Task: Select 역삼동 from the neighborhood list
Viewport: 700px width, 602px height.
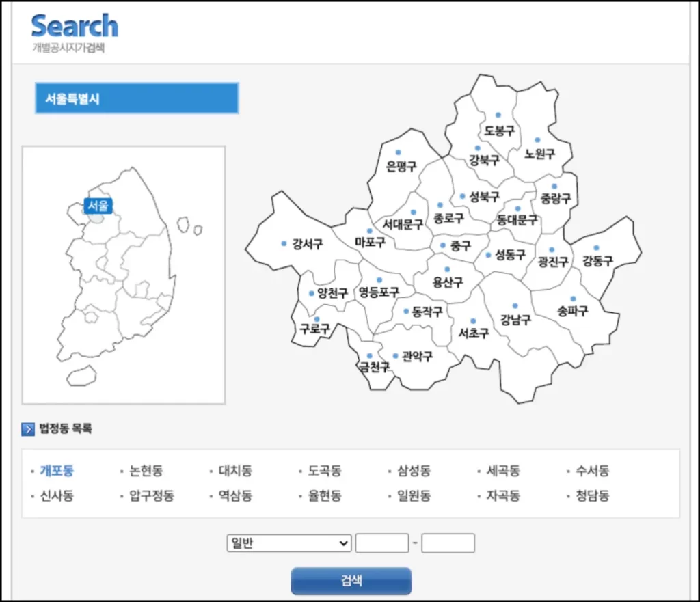Action: tap(235, 496)
